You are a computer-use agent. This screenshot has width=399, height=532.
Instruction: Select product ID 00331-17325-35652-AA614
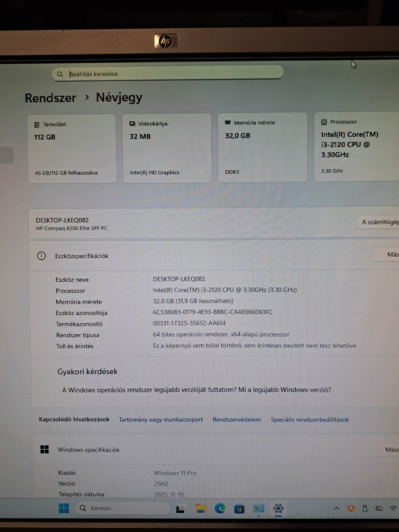tap(189, 323)
